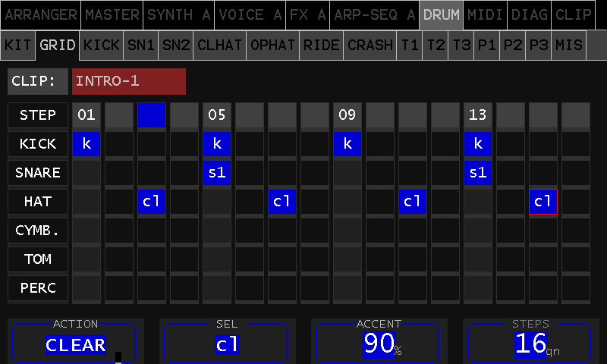
Task: Open the CLIP tab in top row
Action: 574,15
